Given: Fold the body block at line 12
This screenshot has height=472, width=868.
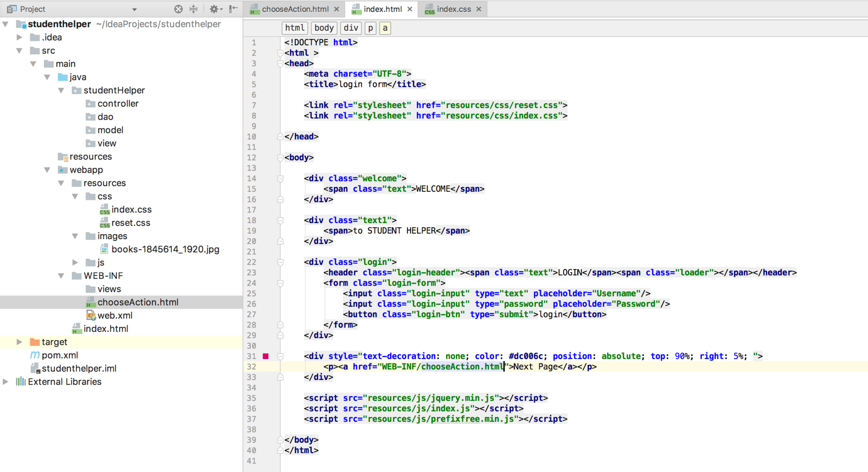Looking at the screenshot, I should 280,158.
